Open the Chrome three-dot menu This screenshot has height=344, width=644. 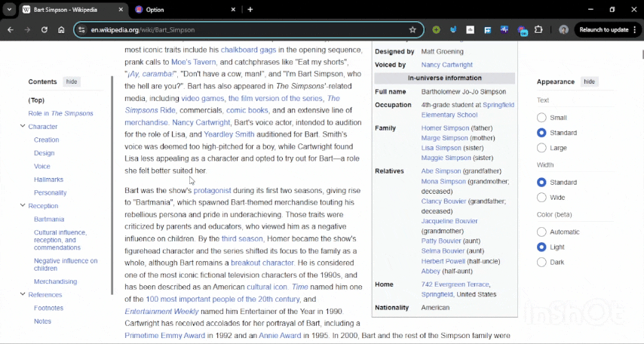[x=635, y=29]
